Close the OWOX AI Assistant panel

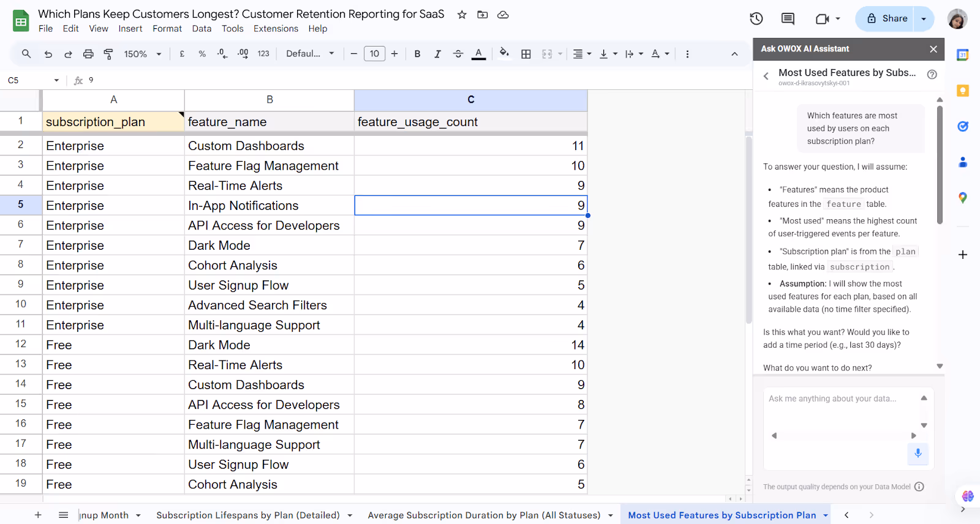[933, 49]
